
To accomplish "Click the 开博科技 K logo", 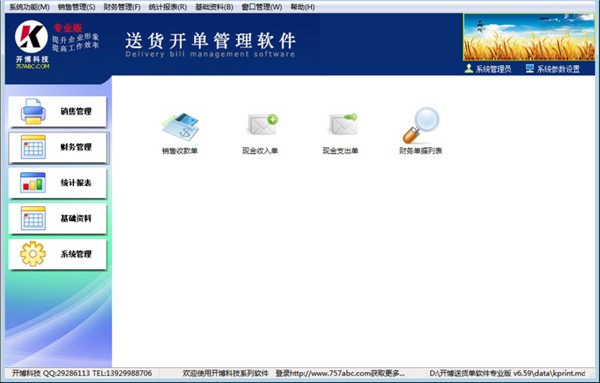I will (31, 37).
